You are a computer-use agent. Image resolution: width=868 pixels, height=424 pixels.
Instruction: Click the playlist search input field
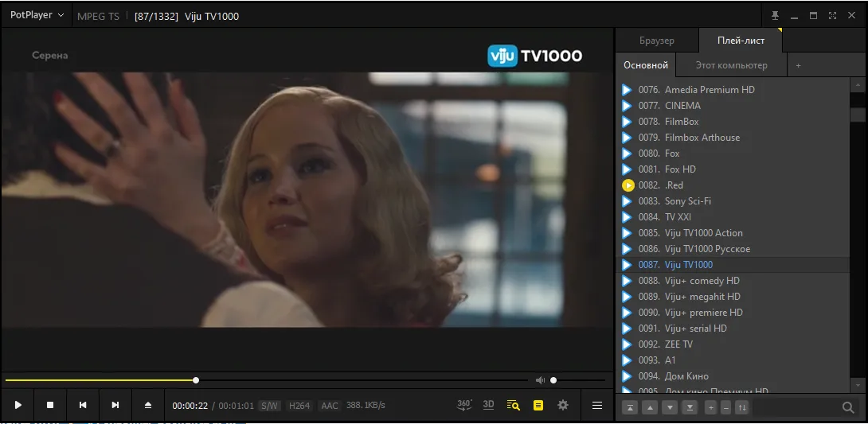pyautogui.click(x=796, y=408)
